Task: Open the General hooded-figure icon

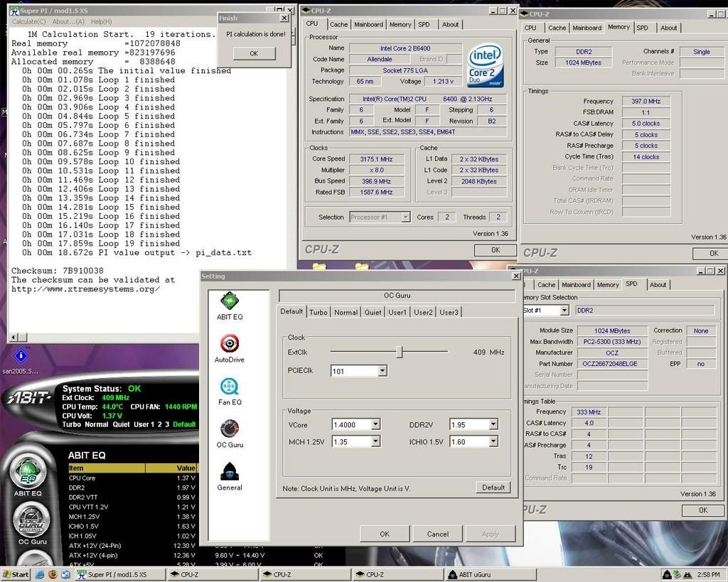Action: click(x=229, y=473)
